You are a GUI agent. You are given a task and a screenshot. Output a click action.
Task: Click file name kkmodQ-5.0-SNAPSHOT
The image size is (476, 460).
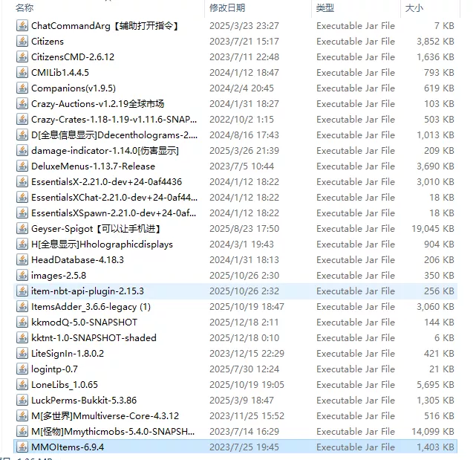coord(84,323)
